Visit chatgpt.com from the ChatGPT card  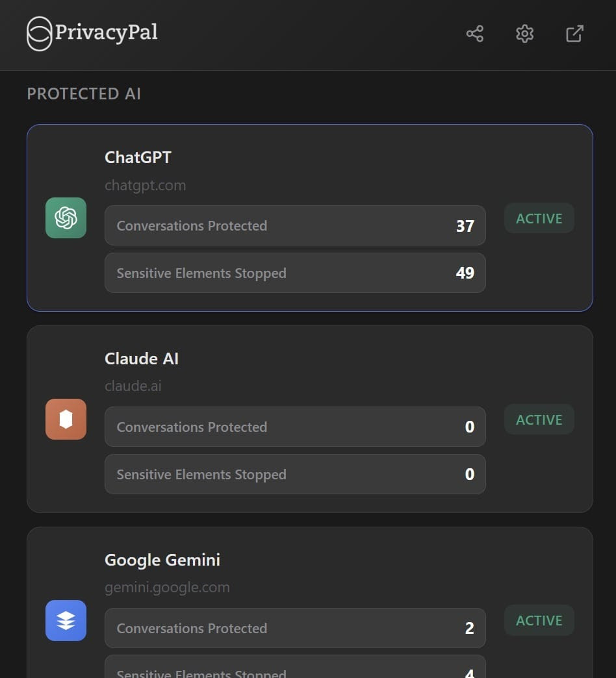click(x=145, y=185)
